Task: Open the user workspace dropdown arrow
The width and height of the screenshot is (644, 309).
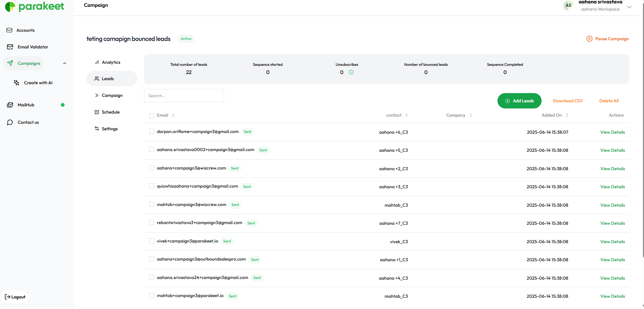Action: click(x=629, y=7)
